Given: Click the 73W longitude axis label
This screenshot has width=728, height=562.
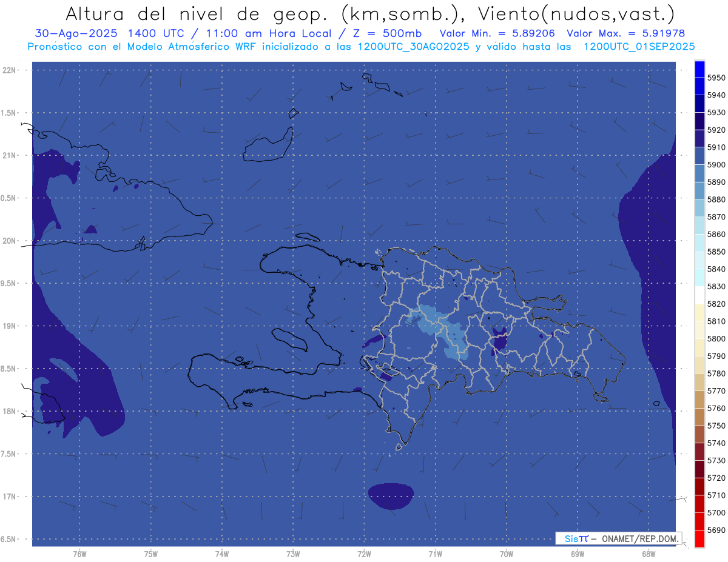Looking at the screenshot, I should tap(293, 554).
